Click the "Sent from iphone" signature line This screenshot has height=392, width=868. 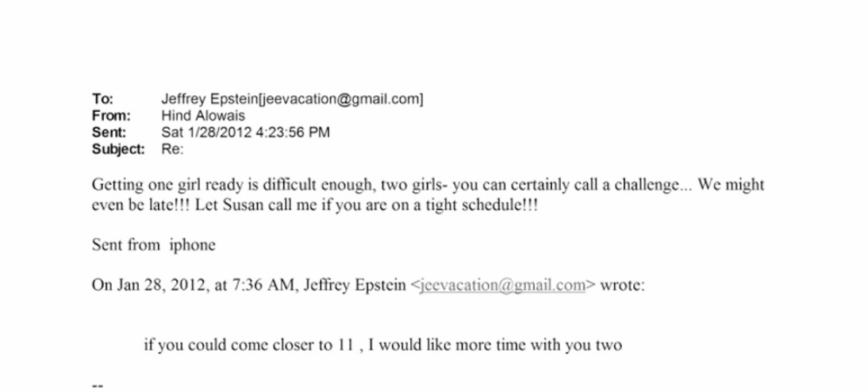(x=153, y=245)
